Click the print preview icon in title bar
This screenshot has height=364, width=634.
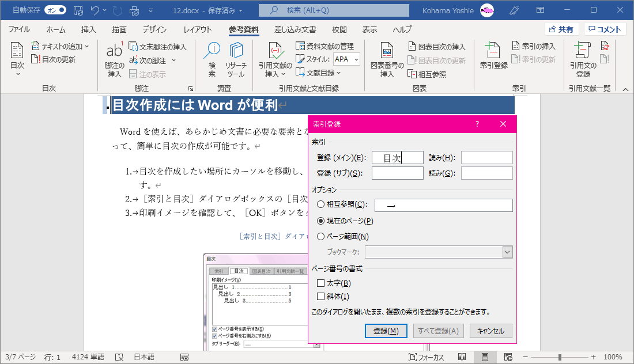(x=134, y=10)
